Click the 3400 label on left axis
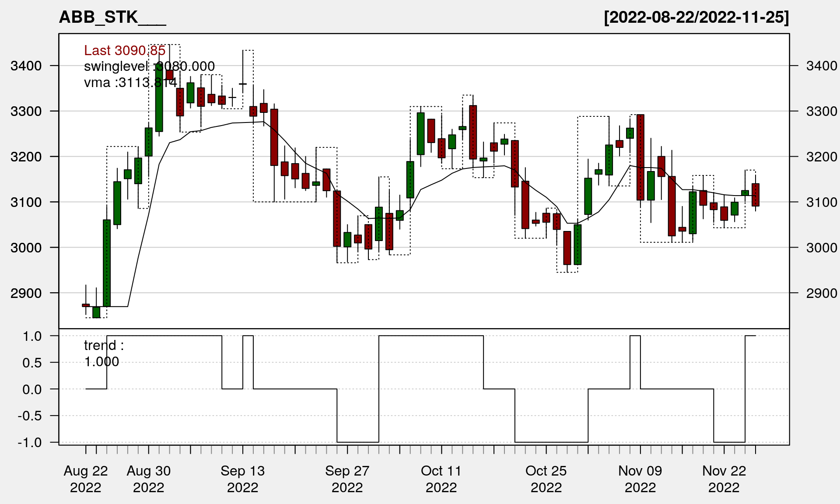 point(26,66)
